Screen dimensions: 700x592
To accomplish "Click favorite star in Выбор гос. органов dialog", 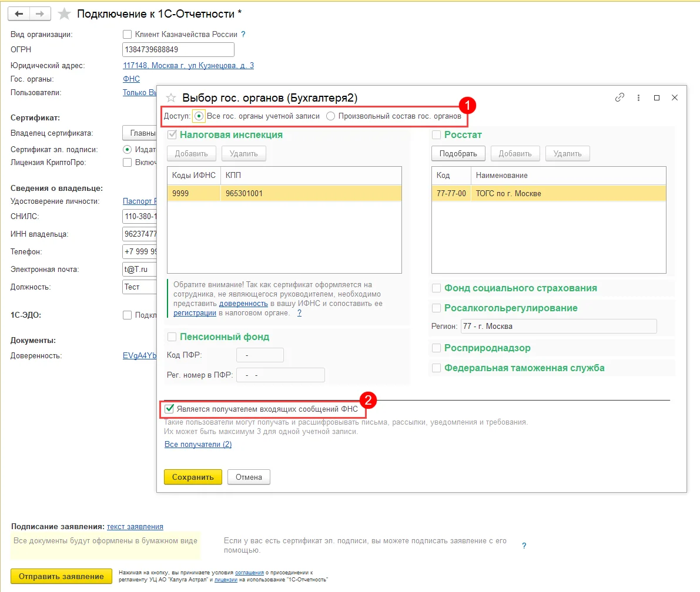I will click(171, 97).
